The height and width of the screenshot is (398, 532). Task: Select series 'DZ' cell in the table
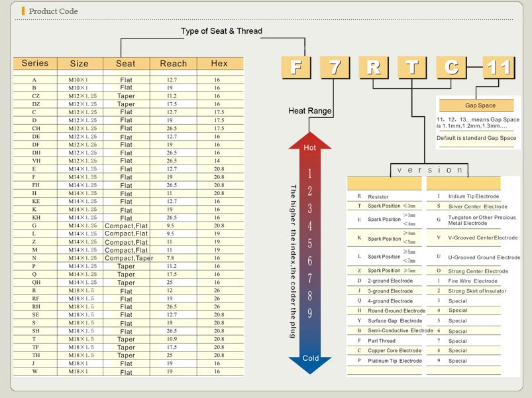[x=36, y=104]
